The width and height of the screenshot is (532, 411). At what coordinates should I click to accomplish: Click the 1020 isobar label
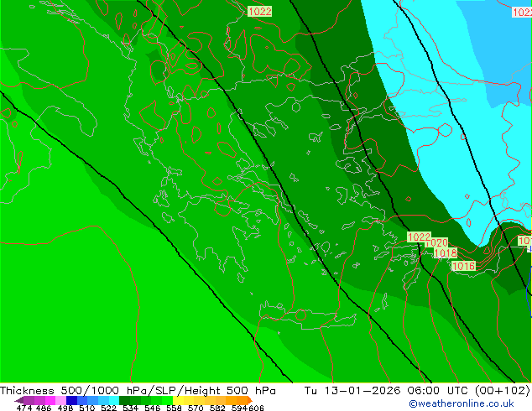pos(436,242)
